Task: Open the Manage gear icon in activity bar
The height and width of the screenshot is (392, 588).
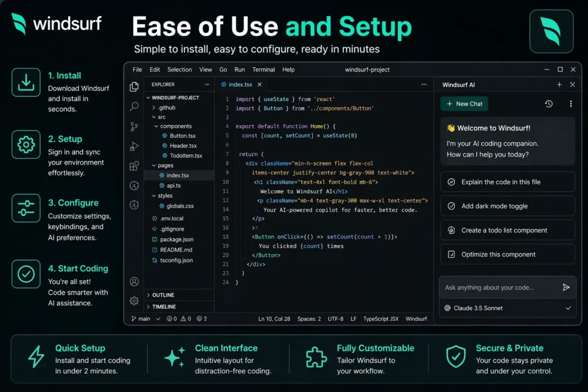Action: click(x=134, y=301)
